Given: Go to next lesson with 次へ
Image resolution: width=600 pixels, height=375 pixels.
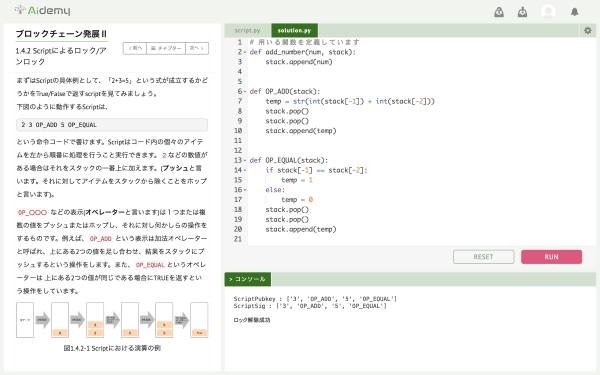Looking at the screenshot, I should click(197, 48).
